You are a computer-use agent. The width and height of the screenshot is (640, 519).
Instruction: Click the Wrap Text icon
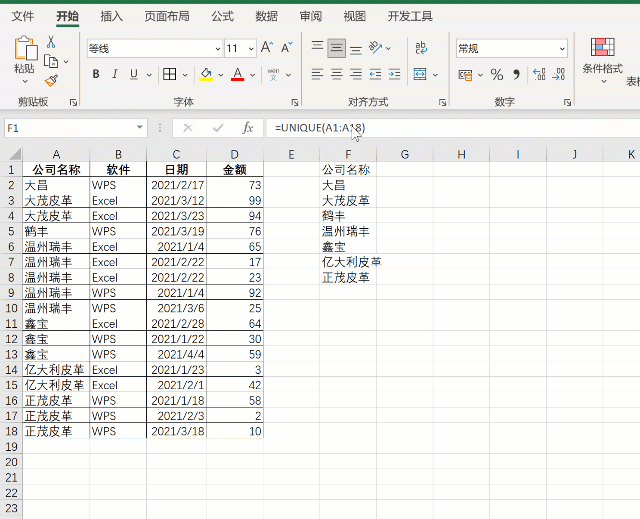(x=420, y=47)
